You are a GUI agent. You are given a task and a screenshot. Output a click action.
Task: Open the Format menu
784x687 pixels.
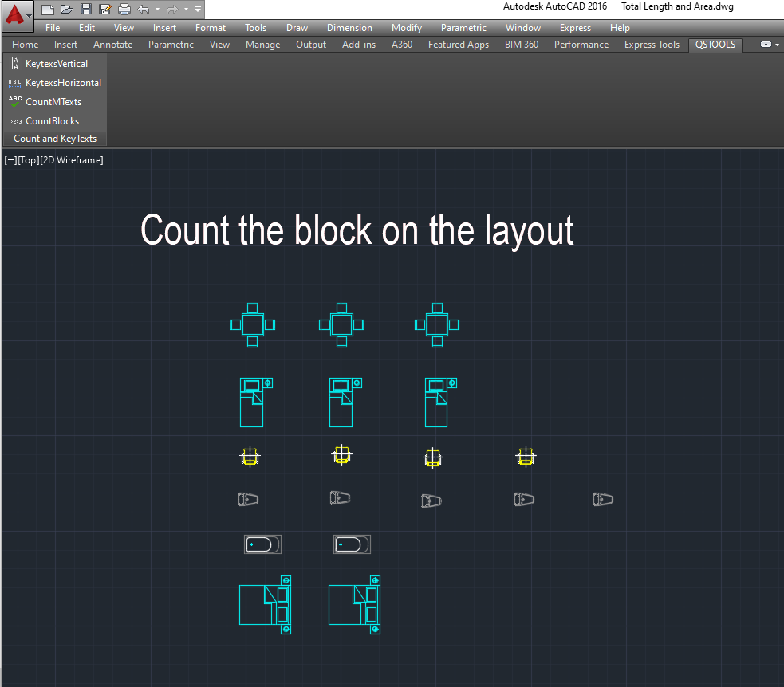tap(211, 28)
